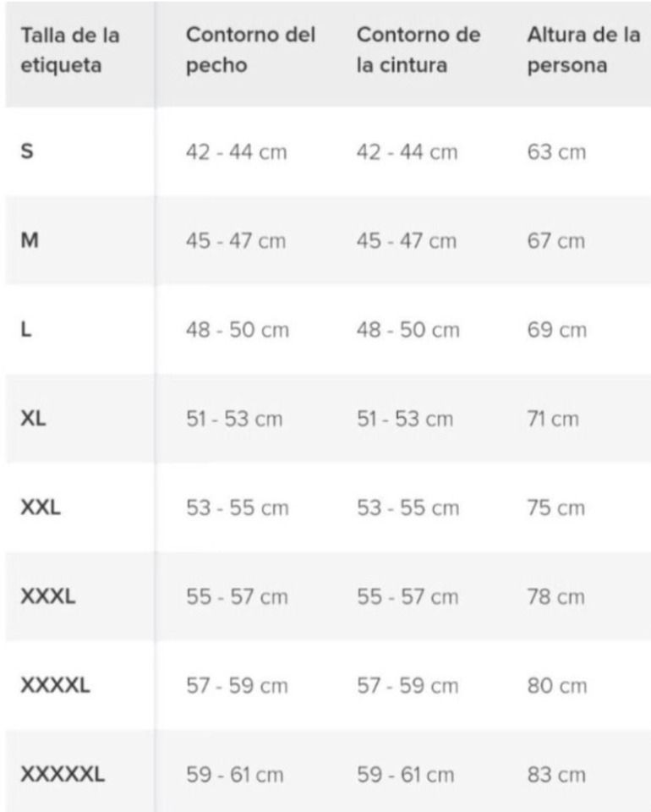Image resolution: width=651 pixels, height=812 pixels.
Task: Select the XXXXXL size label
Action: click(x=62, y=774)
